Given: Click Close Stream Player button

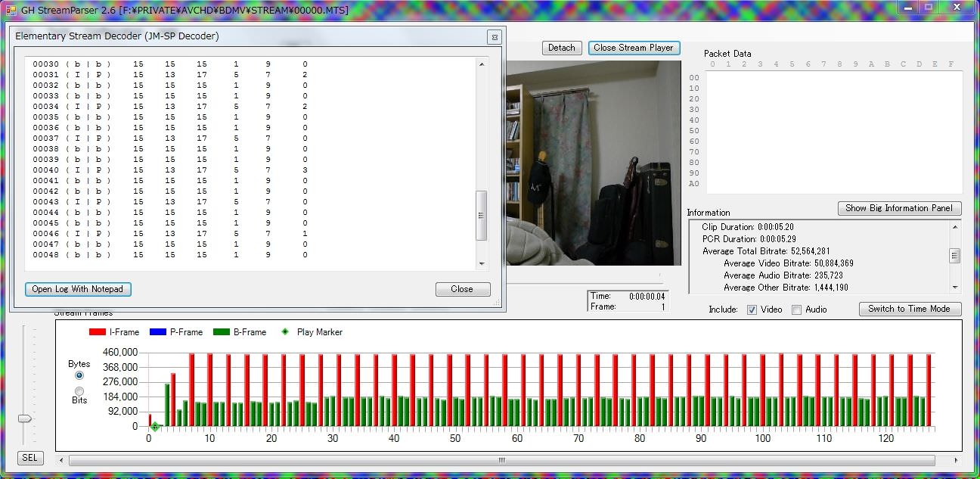Looking at the screenshot, I should (x=633, y=48).
